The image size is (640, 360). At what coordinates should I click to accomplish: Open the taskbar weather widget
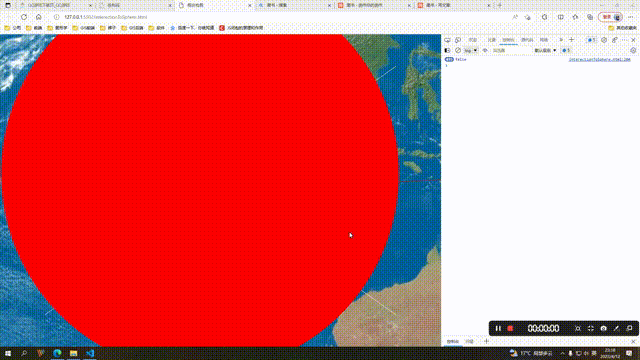(531, 353)
